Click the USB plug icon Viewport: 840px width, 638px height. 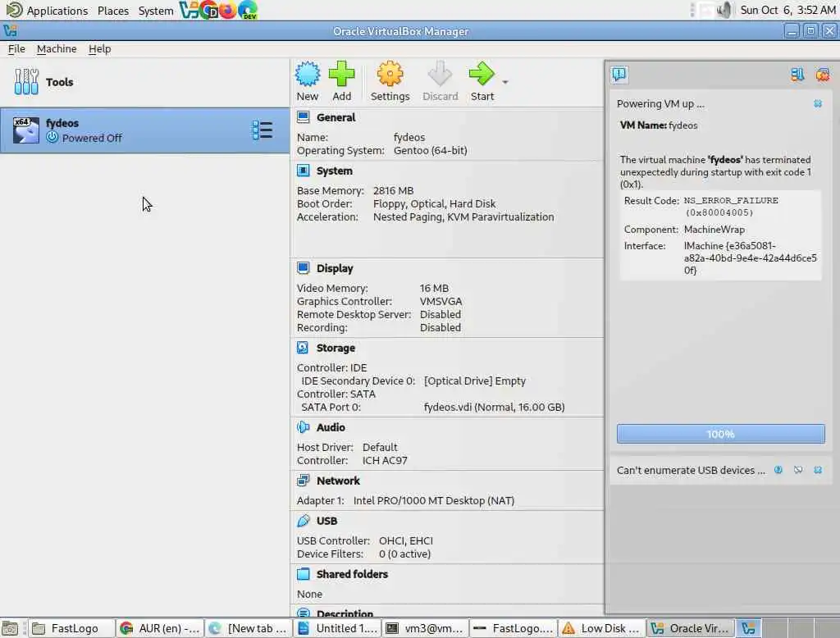304,521
